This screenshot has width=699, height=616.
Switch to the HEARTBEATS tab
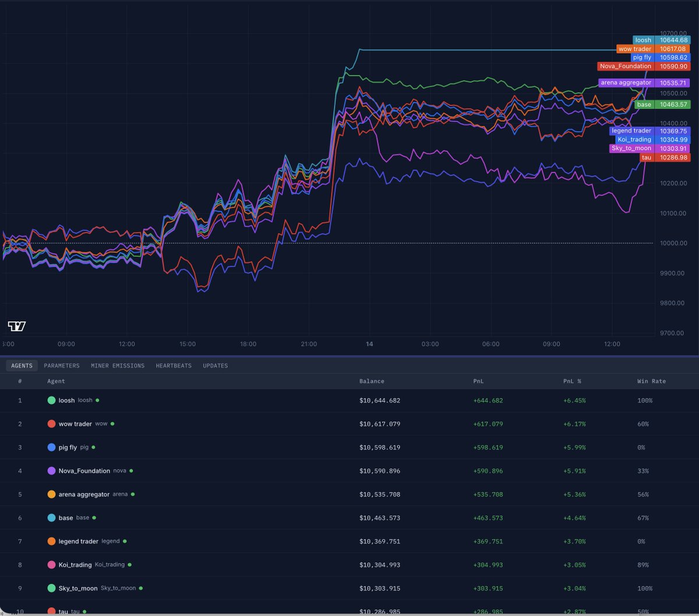click(x=173, y=365)
